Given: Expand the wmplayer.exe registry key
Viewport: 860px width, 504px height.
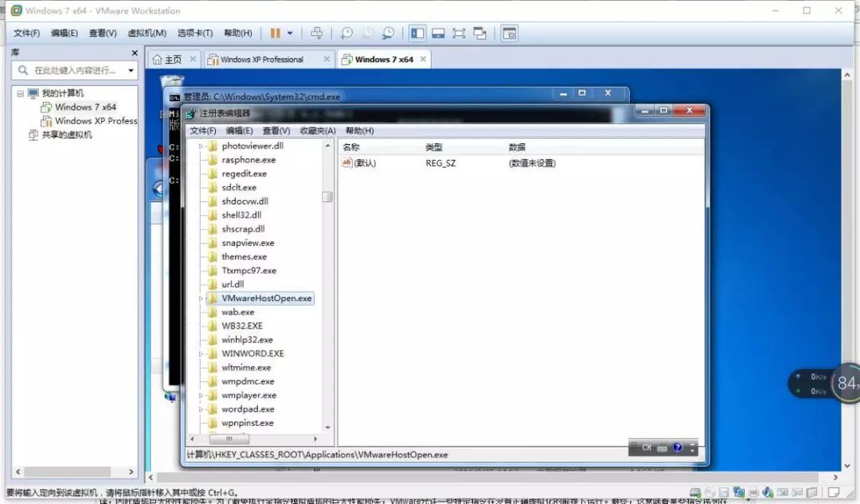Looking at the screenshot, I should (201, 396).
